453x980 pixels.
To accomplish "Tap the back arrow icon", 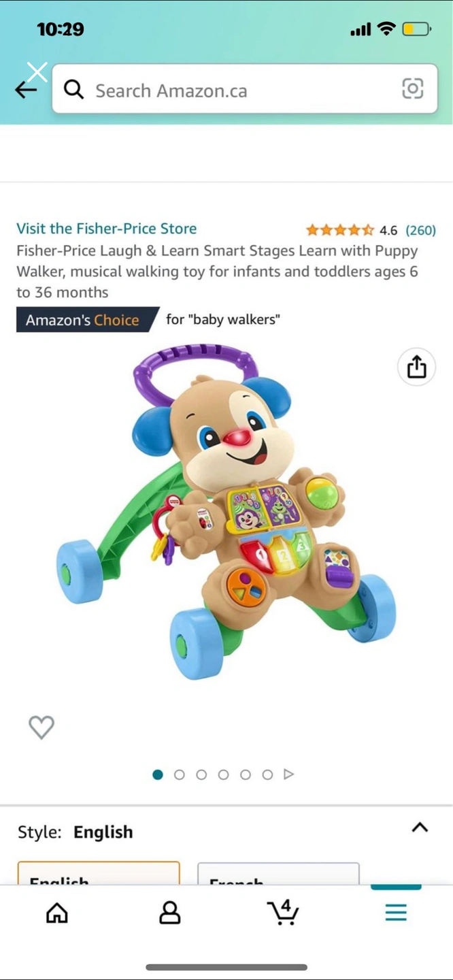I will [26, 90].
